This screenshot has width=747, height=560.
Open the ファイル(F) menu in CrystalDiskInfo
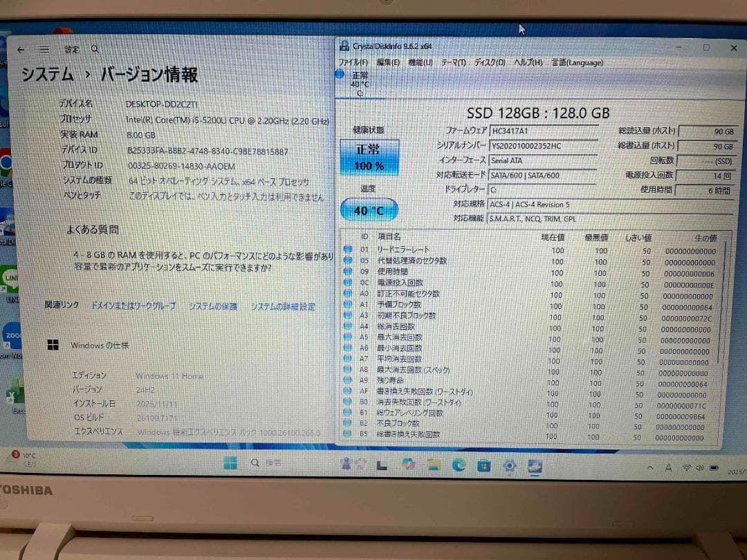(x=354, y=62)
